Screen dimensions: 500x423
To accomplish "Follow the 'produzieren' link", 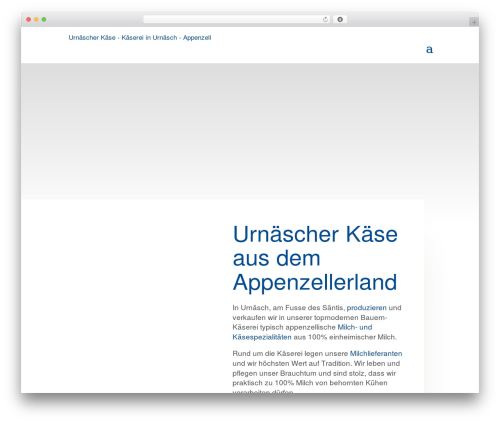I will click(367, 308).
